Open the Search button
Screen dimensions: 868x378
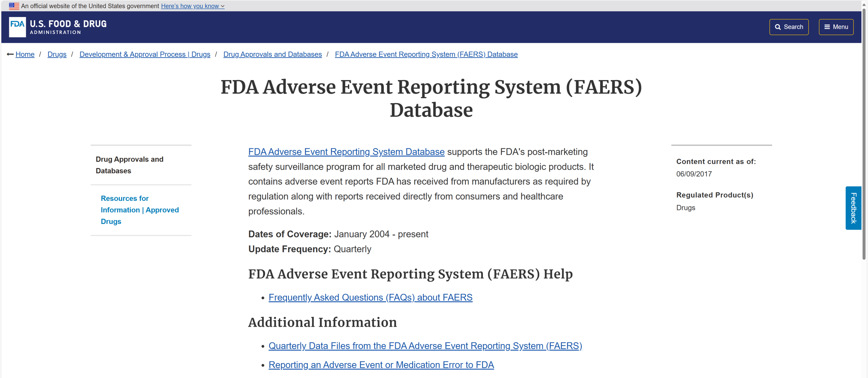coord(789,27)
